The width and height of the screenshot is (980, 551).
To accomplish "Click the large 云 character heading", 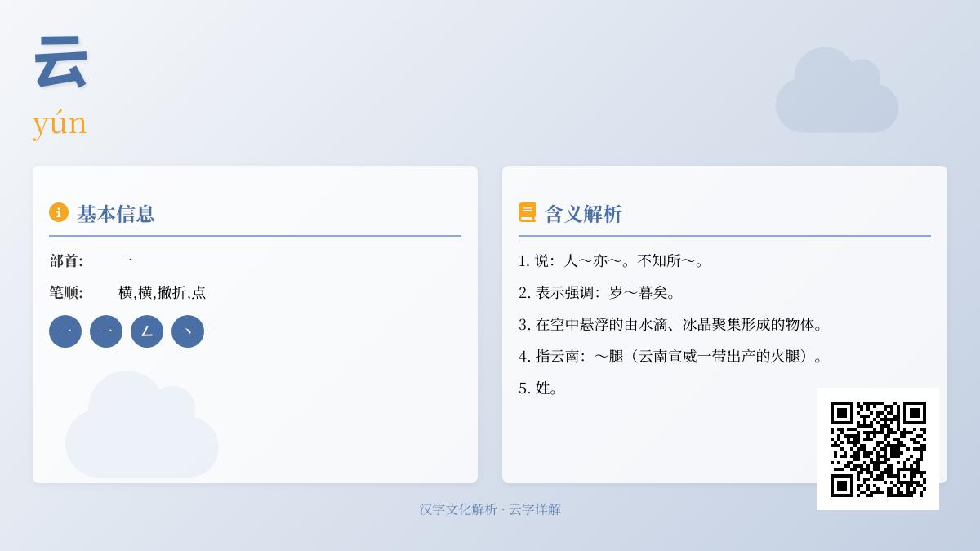I will click(x=60, y=63).
